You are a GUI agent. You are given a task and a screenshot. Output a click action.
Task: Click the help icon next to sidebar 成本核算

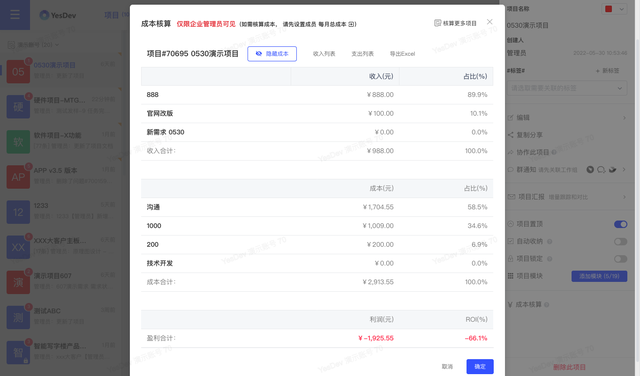tap(547, 305)
